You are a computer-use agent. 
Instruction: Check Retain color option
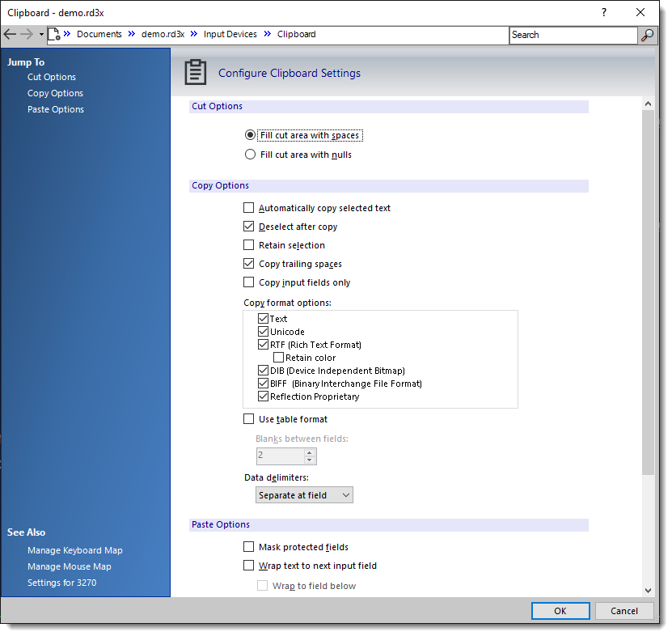pos(278,357)
